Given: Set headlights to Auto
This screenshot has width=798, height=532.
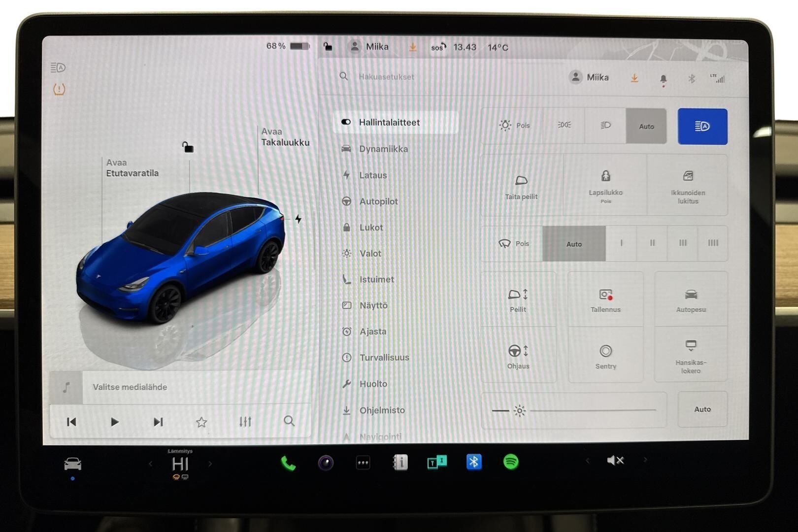Looking at the screenshot, I should (x=646, y=127).
